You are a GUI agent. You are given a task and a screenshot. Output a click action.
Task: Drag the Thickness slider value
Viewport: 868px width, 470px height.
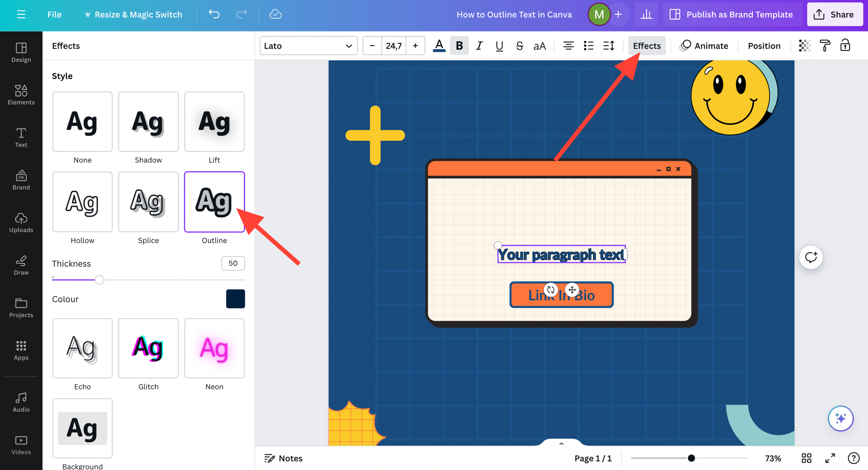[99, 280]
